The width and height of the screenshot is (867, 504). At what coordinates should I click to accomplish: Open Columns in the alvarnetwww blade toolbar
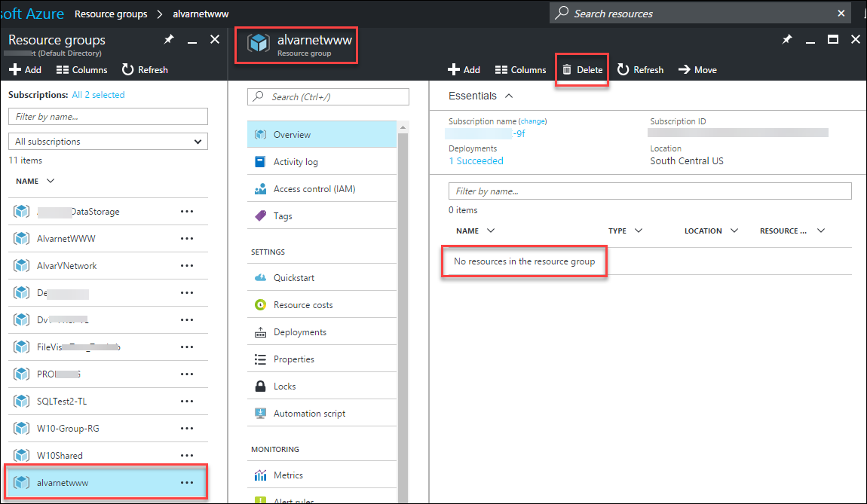pos(520,69)
